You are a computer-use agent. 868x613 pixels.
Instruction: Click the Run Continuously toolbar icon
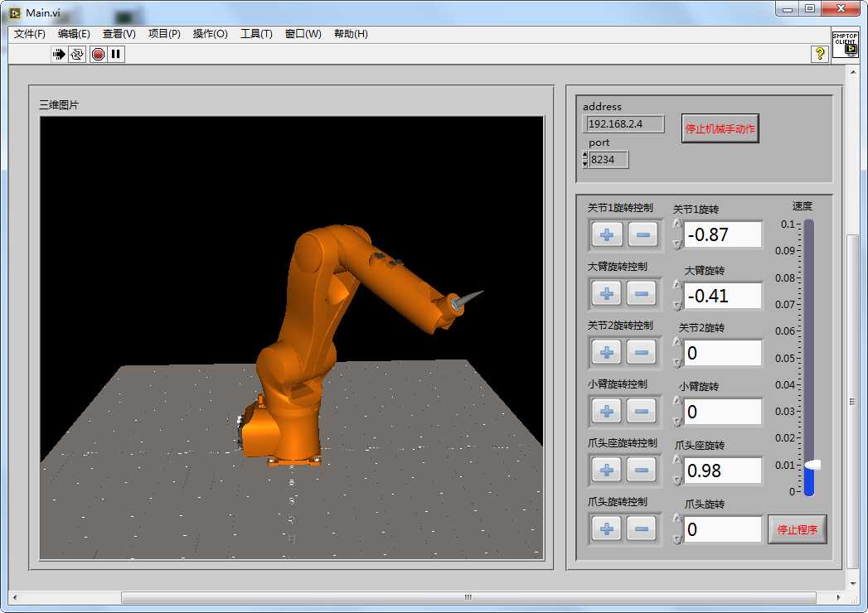tap(77, 54)
